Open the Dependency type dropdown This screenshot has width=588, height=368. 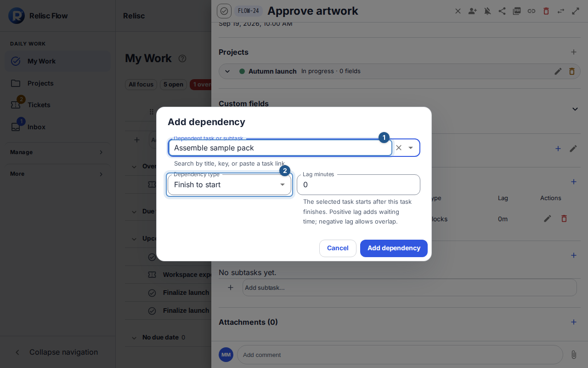[x=229, y=184]
